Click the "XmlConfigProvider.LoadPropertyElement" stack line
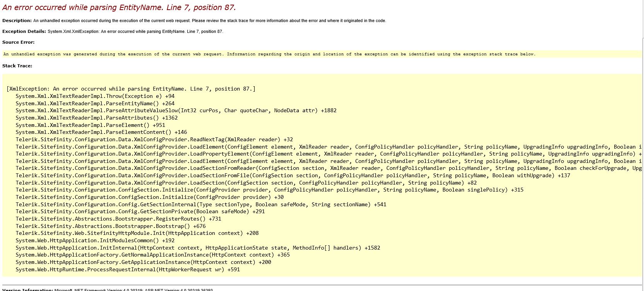The image size is (644, 291). pos(329,154)
